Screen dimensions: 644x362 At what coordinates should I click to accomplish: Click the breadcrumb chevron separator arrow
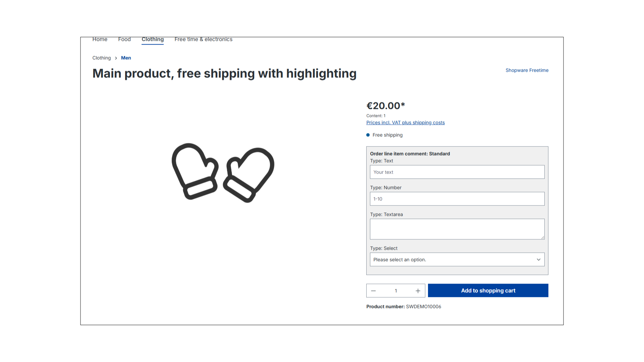(116, 58)
